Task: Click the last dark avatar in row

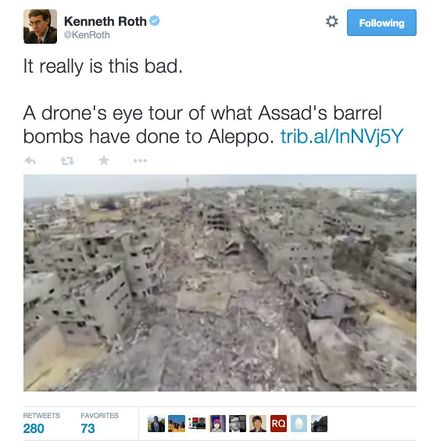Action: (319, 424)
